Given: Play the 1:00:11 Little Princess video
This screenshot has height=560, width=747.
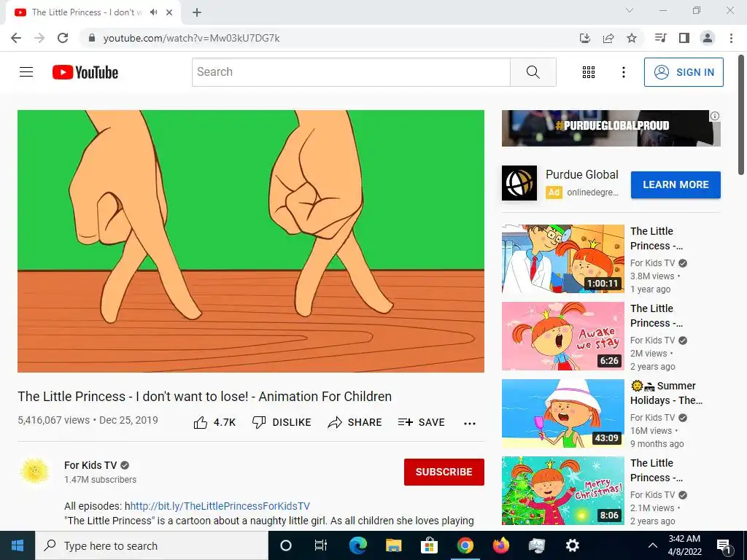Looking at the screenshot, I should coord(562,259).
